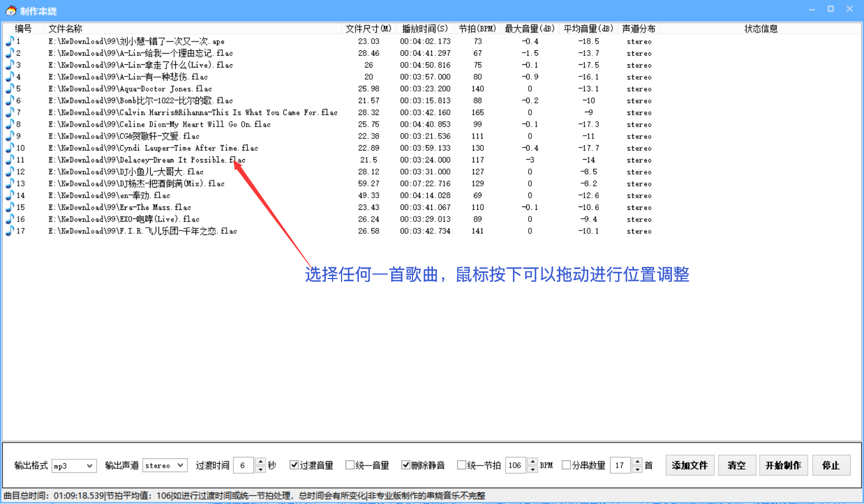Click file size cell 49.33
The height and width of the screenshot is (504, 864).
pos(368,195)
